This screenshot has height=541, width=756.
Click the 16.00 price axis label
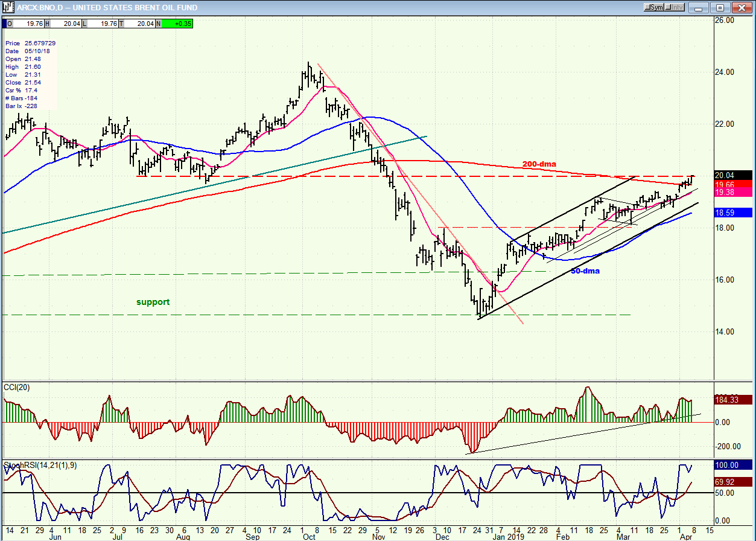pos(723,280)
